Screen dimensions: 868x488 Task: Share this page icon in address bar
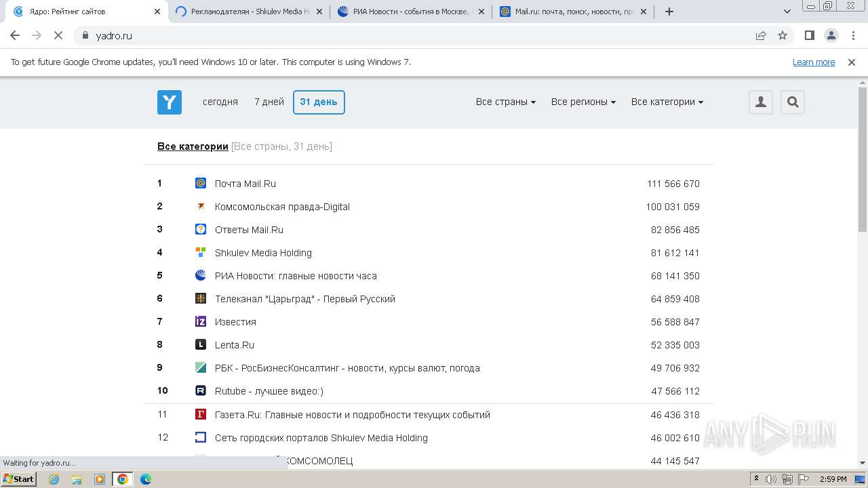point(761,35)
